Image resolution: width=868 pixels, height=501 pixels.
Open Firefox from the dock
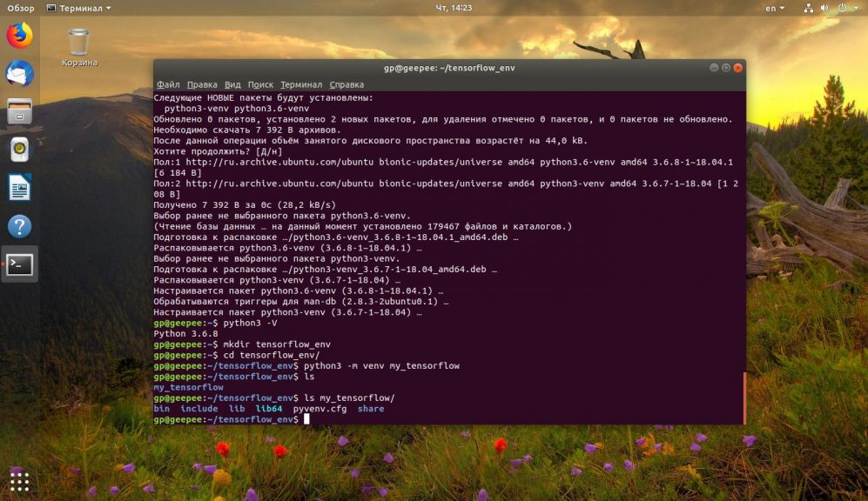coord(19,36)
